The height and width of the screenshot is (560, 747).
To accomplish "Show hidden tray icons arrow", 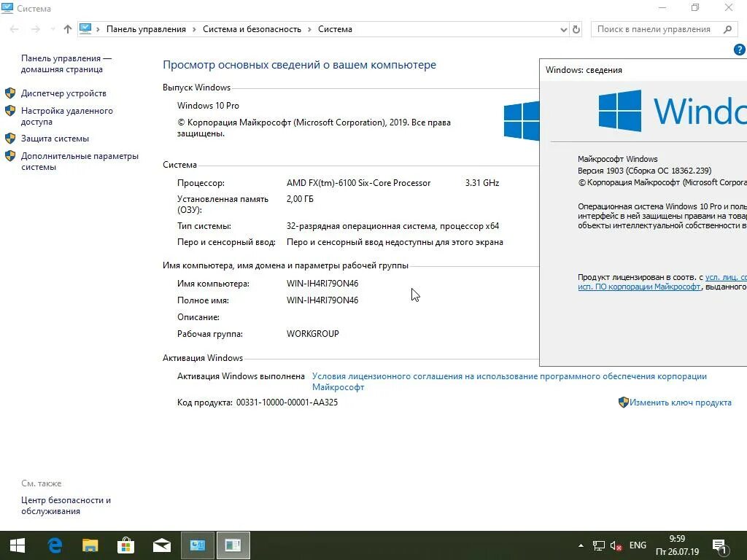I will pos(581,545).
